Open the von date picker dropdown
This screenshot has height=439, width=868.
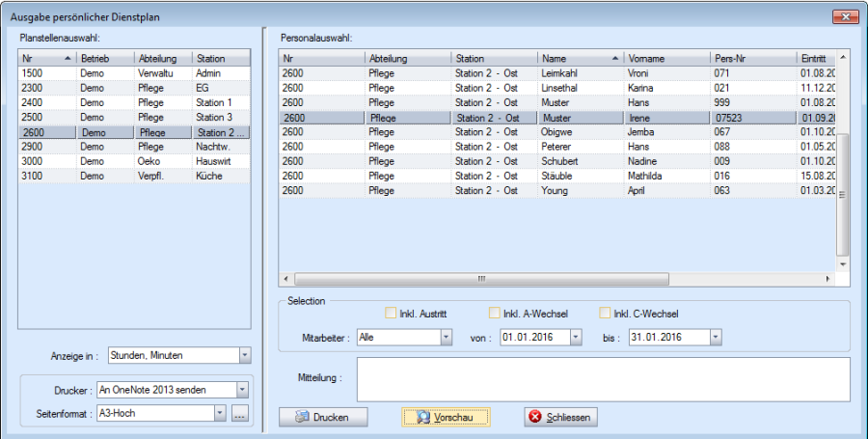576,338
